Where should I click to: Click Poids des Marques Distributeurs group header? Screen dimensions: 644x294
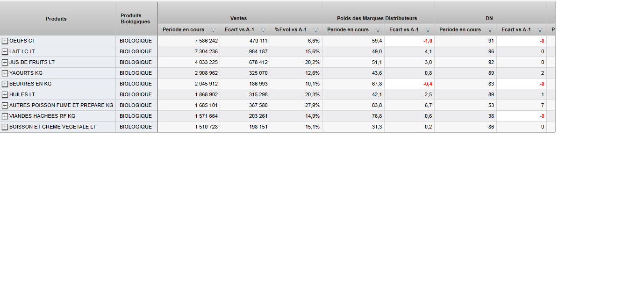378,13
